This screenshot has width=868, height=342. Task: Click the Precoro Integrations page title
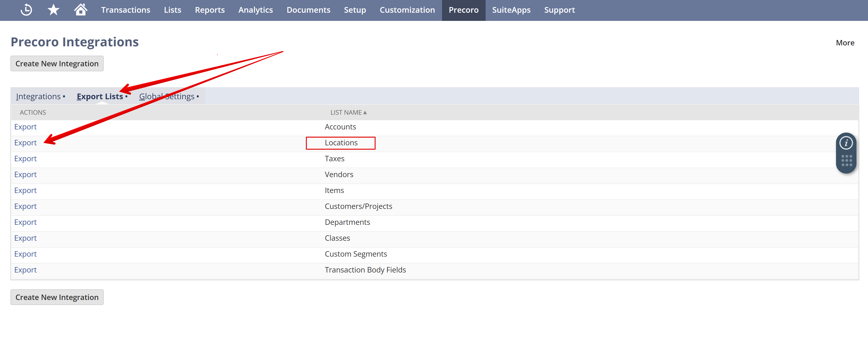[74, 42]
